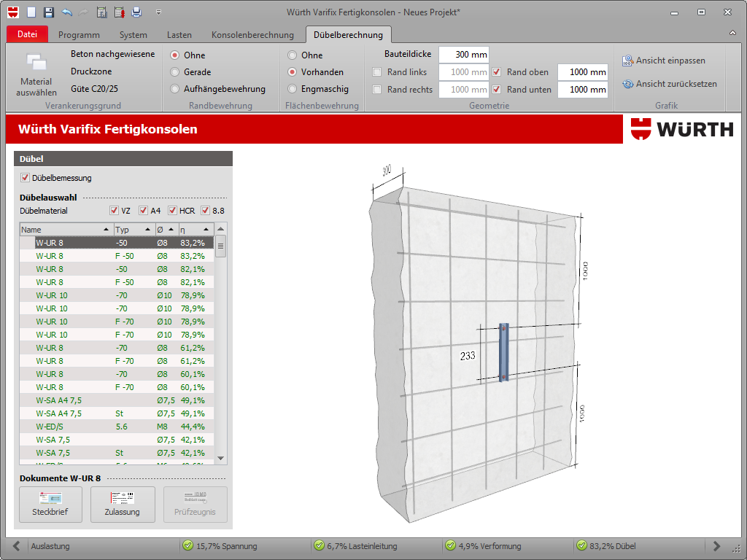The width and height of the screenshot is (747, 560).
Task: Enable the Rand rechts checkbox
Action: tap(377, 89)
